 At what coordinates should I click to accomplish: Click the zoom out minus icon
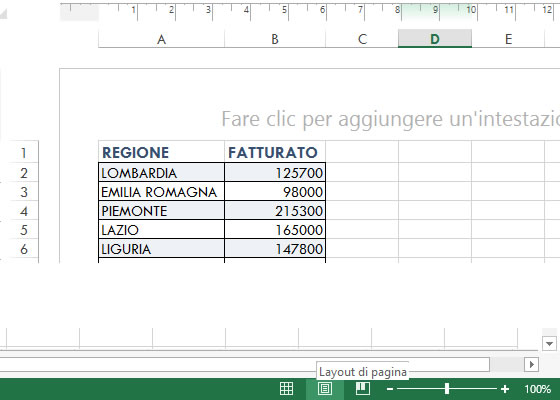click(x=390, y=389)
